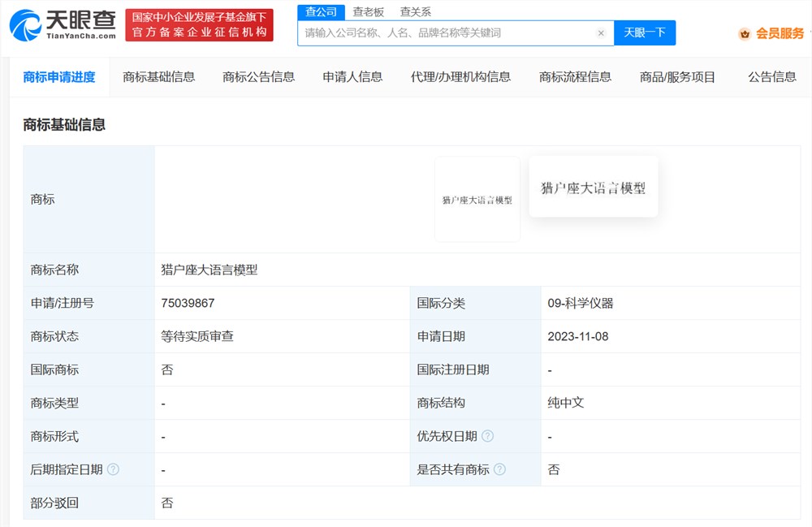View the 商品/服务项目 tab
The width and height of the screenshot is (812, 527).
point(677,77)
